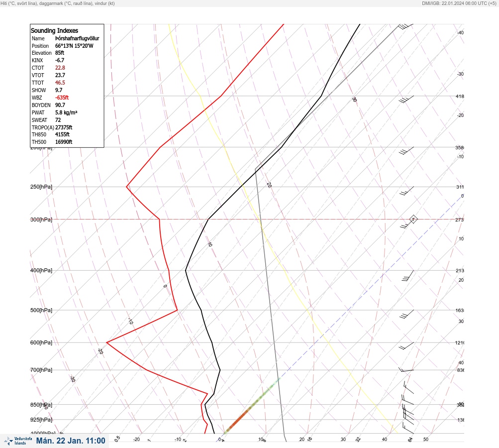Screen dimensions: 499x448
Task: Click the temperature axis label -20
Action: pyautogui.click(x=136, y=440)
